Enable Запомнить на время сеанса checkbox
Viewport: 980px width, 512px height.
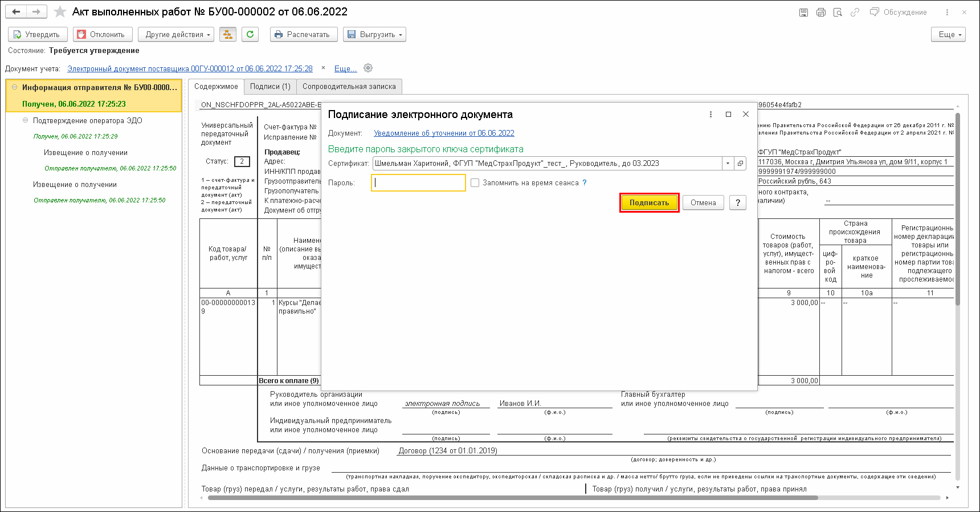click(x=475, y=182)
